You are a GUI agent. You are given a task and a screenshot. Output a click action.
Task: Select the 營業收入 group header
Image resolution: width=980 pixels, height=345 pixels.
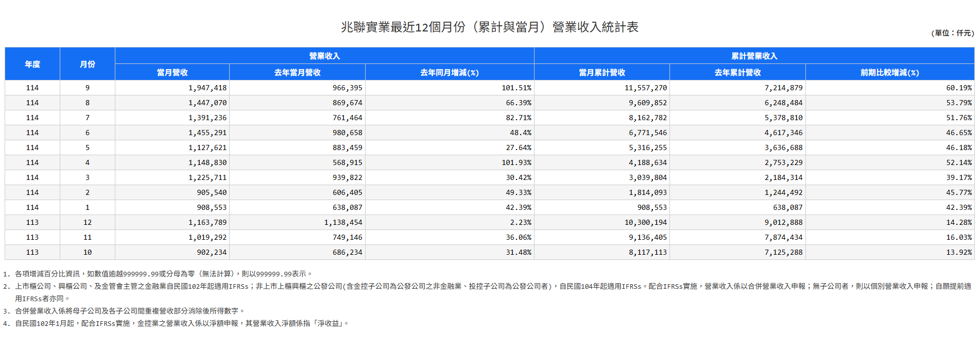324,56
